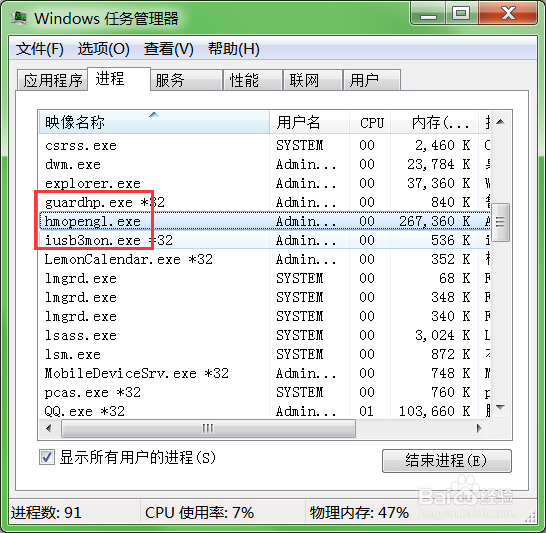Click the horizontal scrollbar thumb
The height and width of the screenshot is (533, 546).
pos(208,428)
